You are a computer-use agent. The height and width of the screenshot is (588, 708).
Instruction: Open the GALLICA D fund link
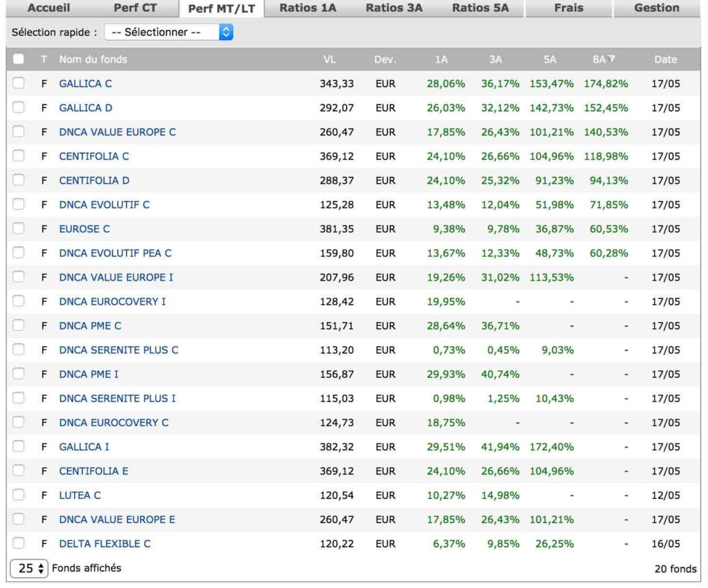86,108
